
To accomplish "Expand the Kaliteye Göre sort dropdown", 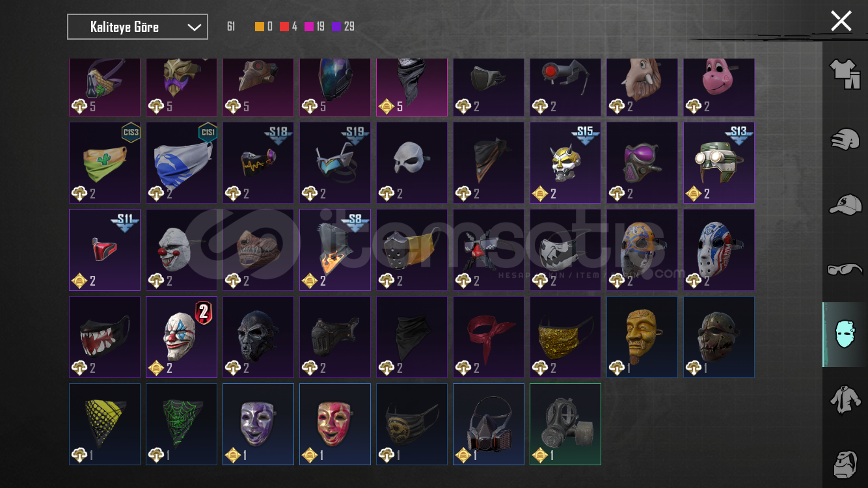I will pyautogui.click(x=137, y=27).
